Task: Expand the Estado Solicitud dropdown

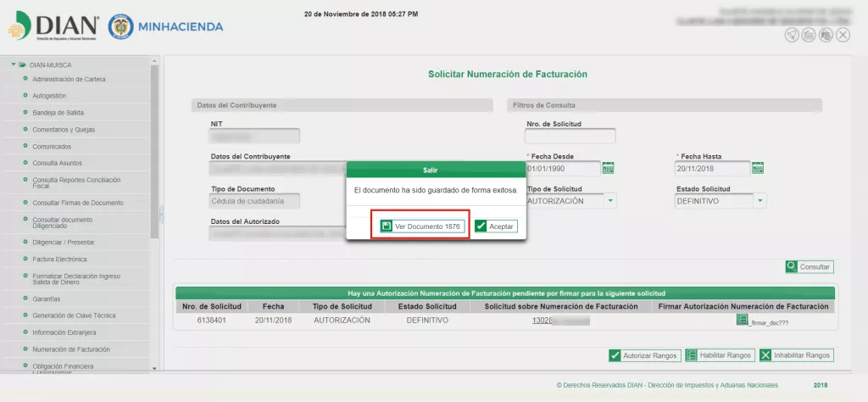Action: tap(759, 201)
